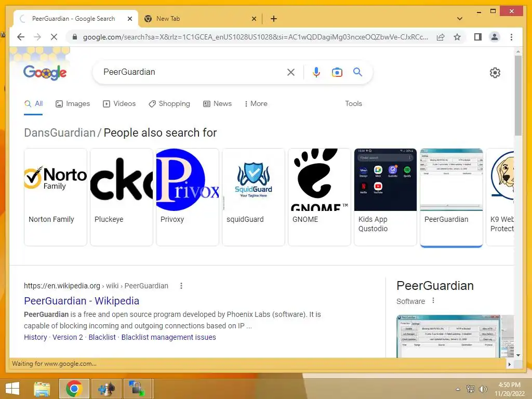Go to Google home via logo
The width and height of the screenshot is (532, 399).
tap(45, 72)
